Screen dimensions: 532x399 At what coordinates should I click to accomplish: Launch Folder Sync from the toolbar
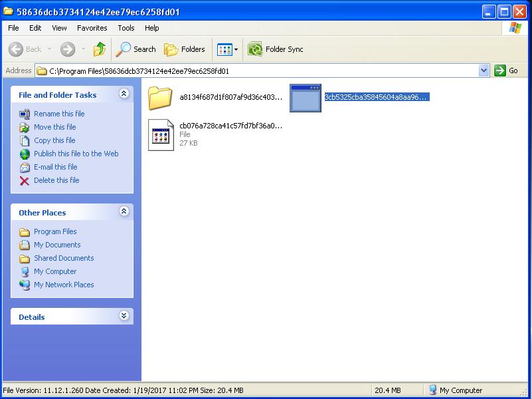tap(275, 49)
